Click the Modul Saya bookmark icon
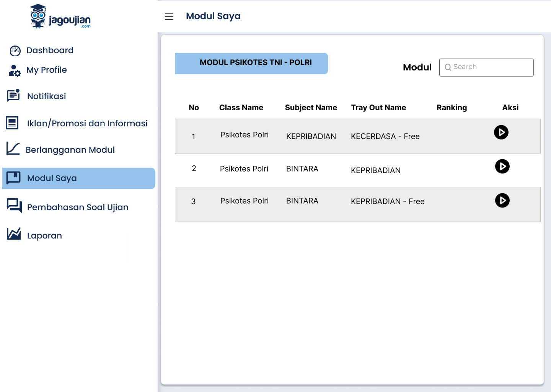The image size is (551, 392). point(13,178)
